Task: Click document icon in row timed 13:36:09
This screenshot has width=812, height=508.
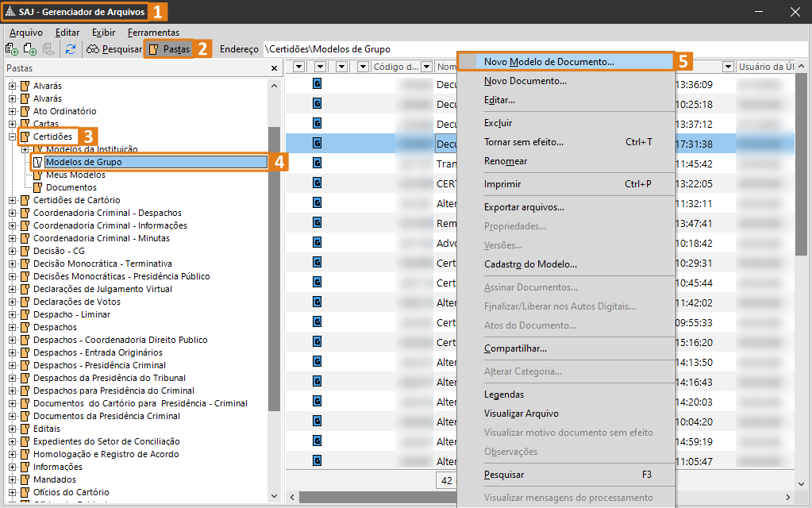Action: click(317, 83)
